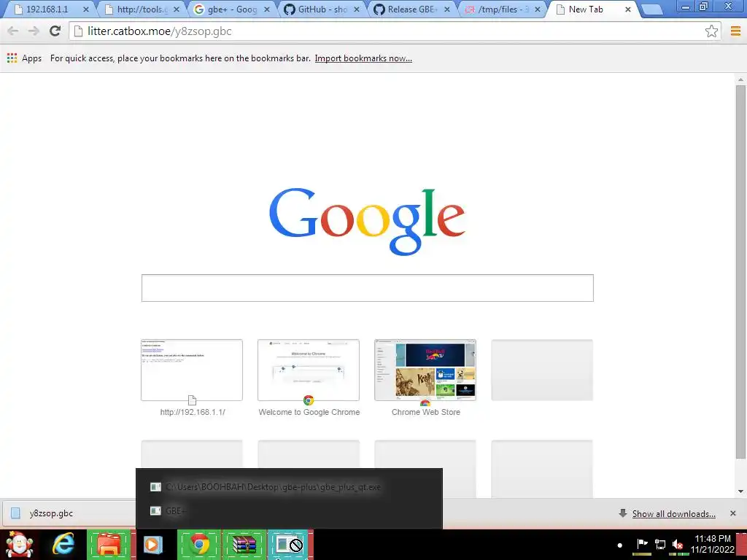The height and width of the screenshot is (560, 747).
Task: Switch to the http://tools tab
Action: coord(141,9)
